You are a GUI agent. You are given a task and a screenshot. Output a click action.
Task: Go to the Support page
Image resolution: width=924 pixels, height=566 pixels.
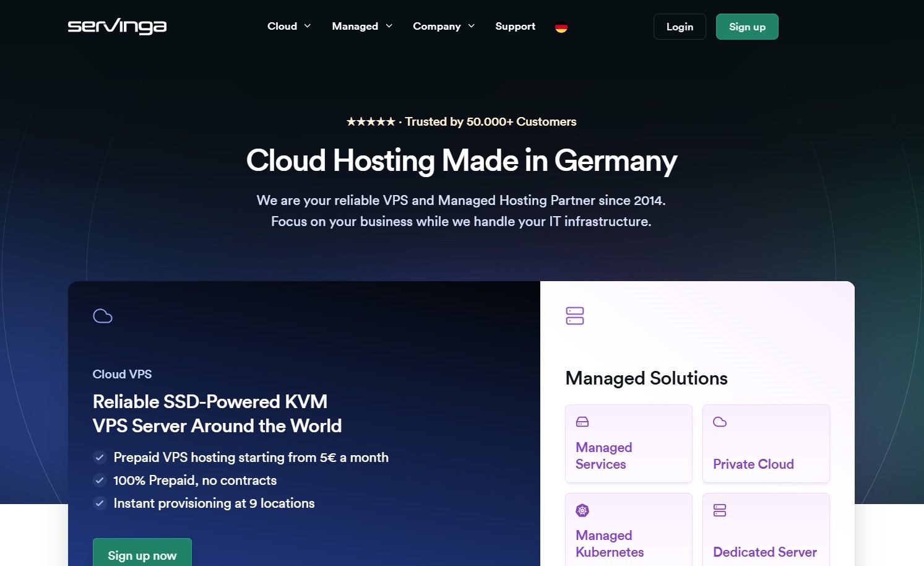tap(515, 26)
